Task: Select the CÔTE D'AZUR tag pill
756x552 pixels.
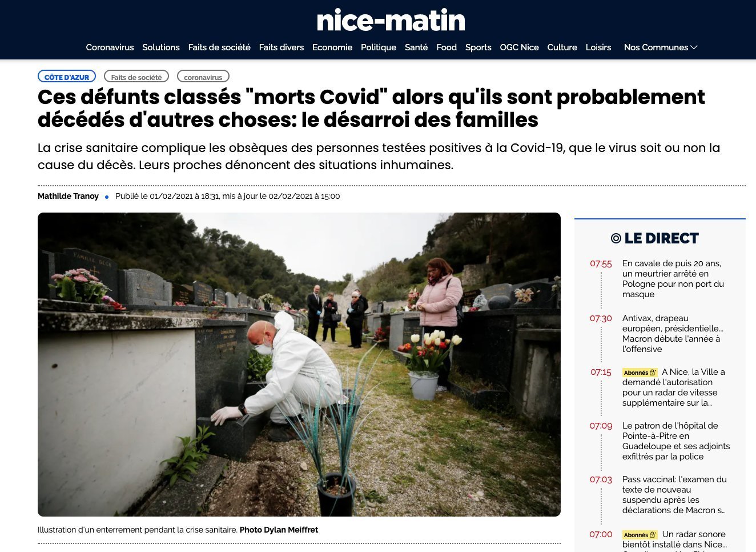Action: click(x=67, y=77)
